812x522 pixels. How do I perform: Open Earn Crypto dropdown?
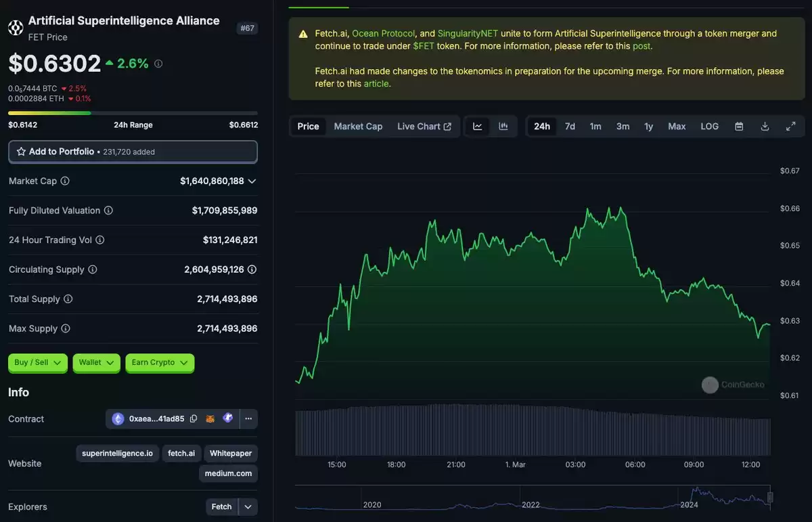tap(160, 363)
